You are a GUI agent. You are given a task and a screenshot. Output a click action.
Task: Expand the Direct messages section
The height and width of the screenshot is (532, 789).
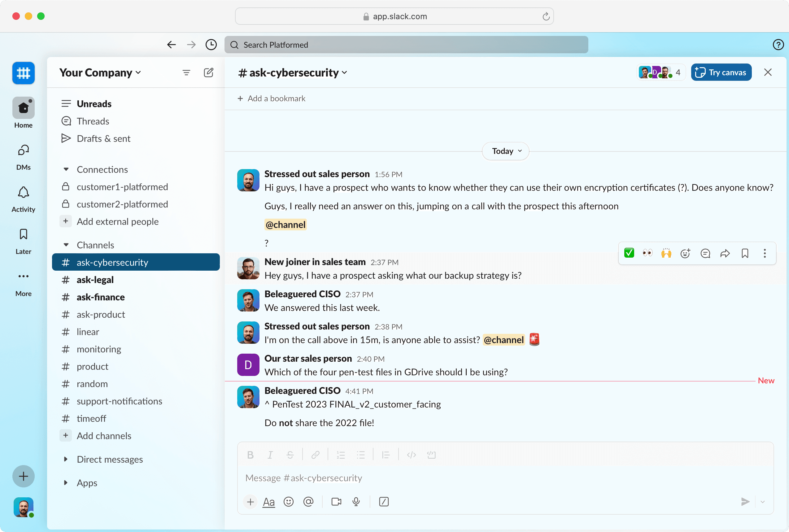coord(66,459)
